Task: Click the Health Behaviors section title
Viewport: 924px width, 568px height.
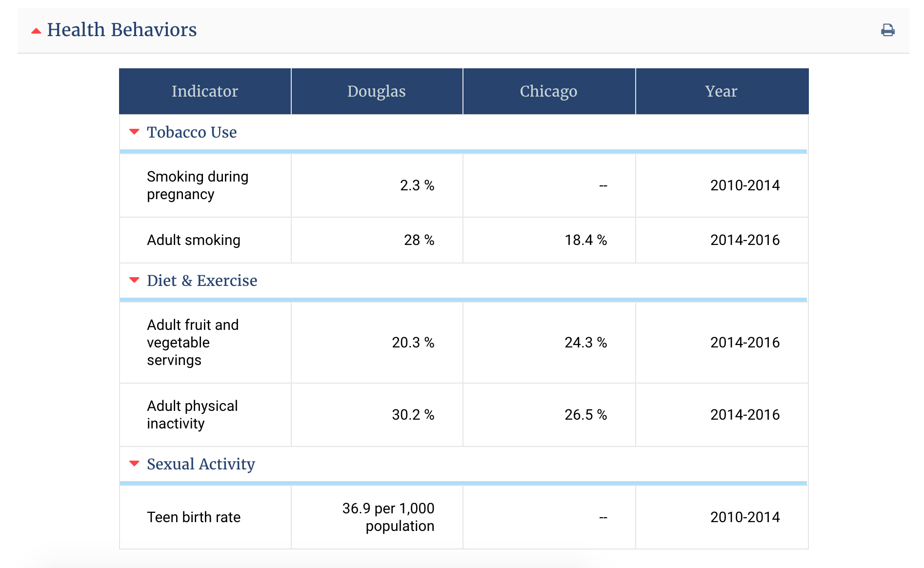Action: pos(121,30)
